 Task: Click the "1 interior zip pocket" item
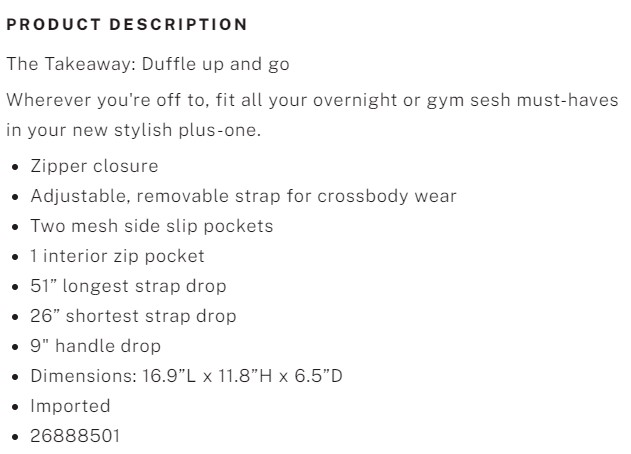point(117,256)
